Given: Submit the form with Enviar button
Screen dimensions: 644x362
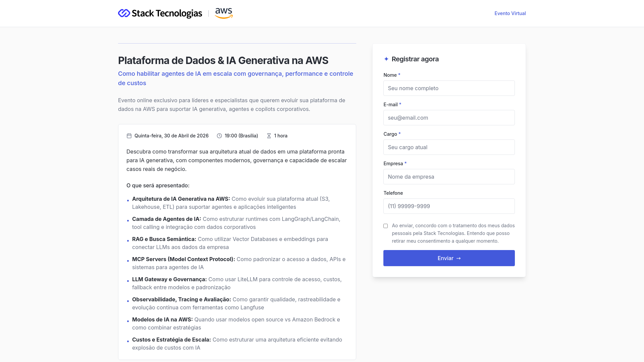Looking at the screenshot, I should [449, 258].
